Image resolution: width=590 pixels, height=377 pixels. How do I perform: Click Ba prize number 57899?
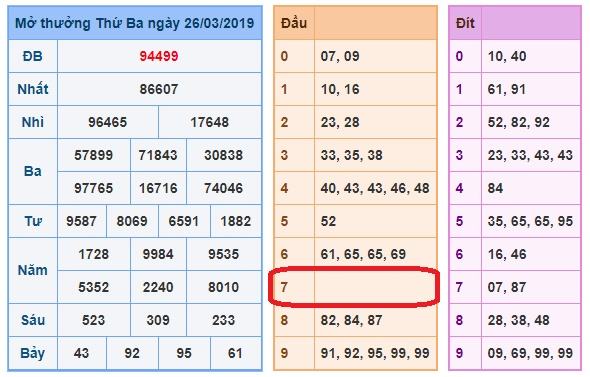click(x=94, y=155)
